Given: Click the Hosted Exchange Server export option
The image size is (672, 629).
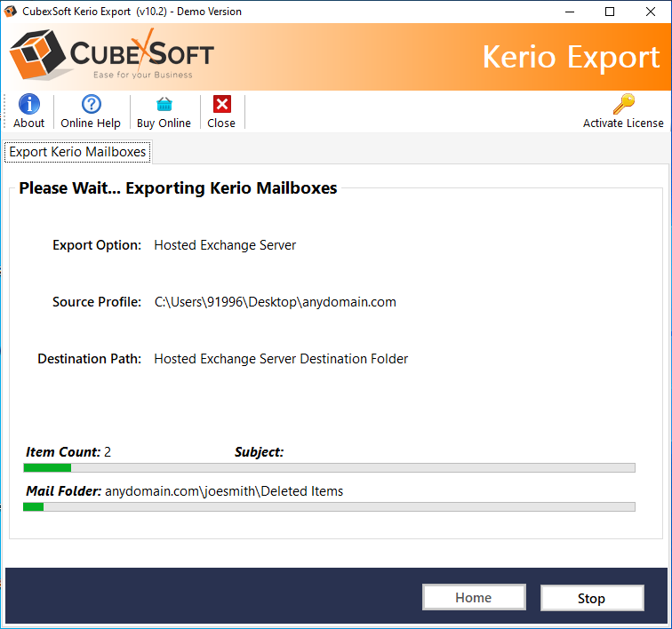Looking at the screenshot, I should [225, 245].
